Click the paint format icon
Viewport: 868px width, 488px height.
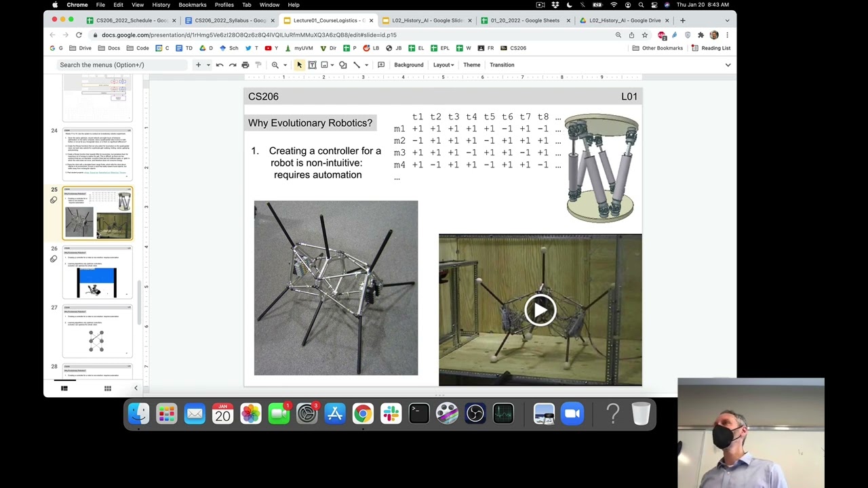click(258, 65)
